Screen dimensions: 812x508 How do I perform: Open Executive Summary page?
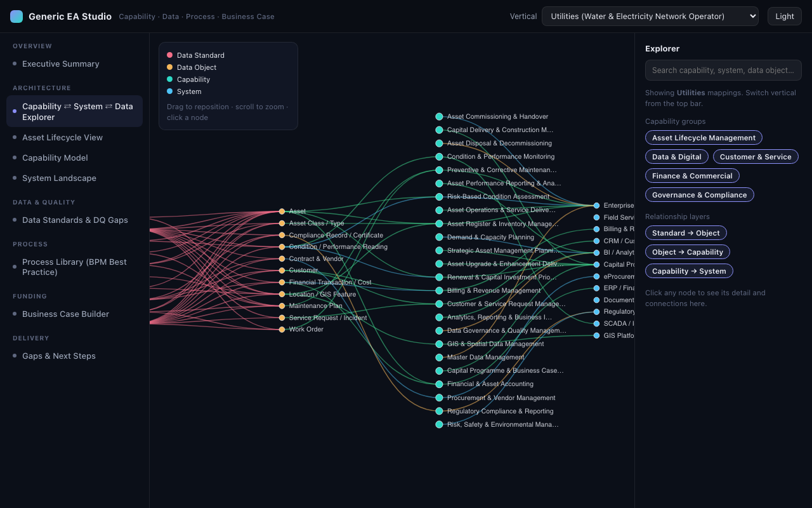pyautogui.click(x=74, y=63)
